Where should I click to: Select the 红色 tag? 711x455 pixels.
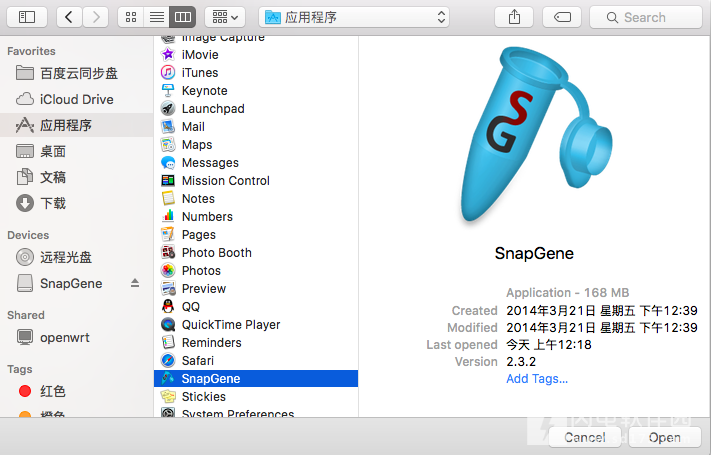pos(77,391)
